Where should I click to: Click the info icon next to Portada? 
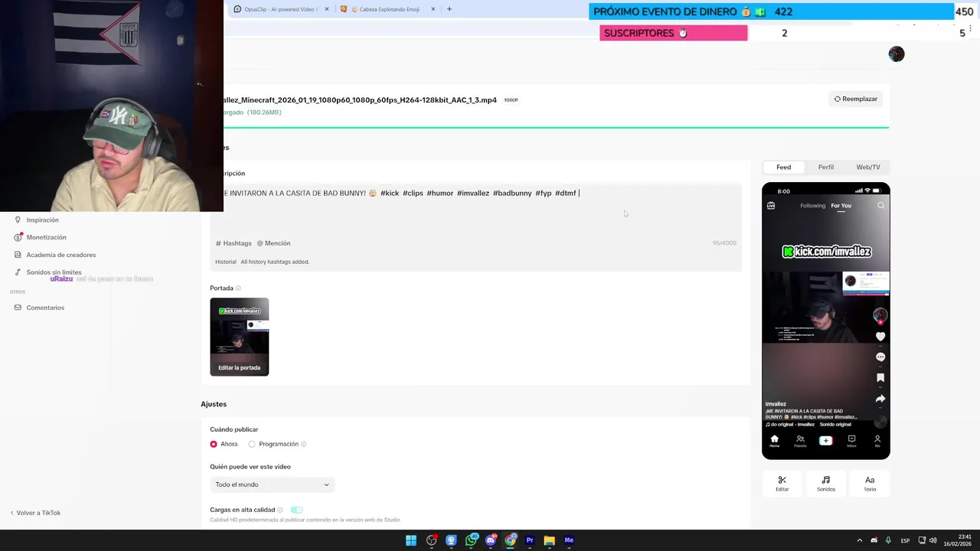(x=238, y=289)
